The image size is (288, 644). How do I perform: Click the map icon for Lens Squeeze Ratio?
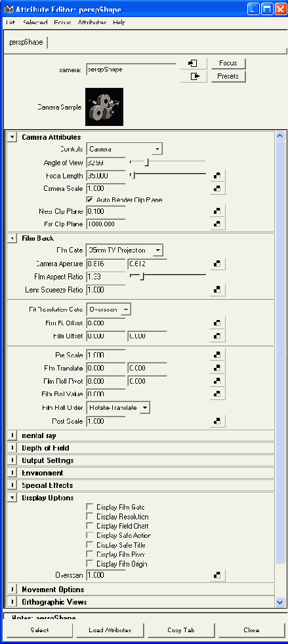click(x=218, y=290)
